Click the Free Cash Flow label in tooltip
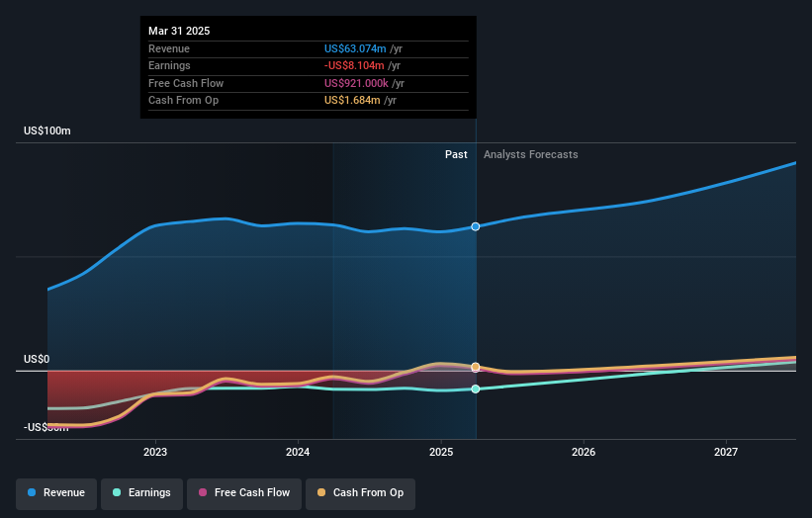Image resolution: width=812 pixels, height=518 pixels. pos(186,83)
